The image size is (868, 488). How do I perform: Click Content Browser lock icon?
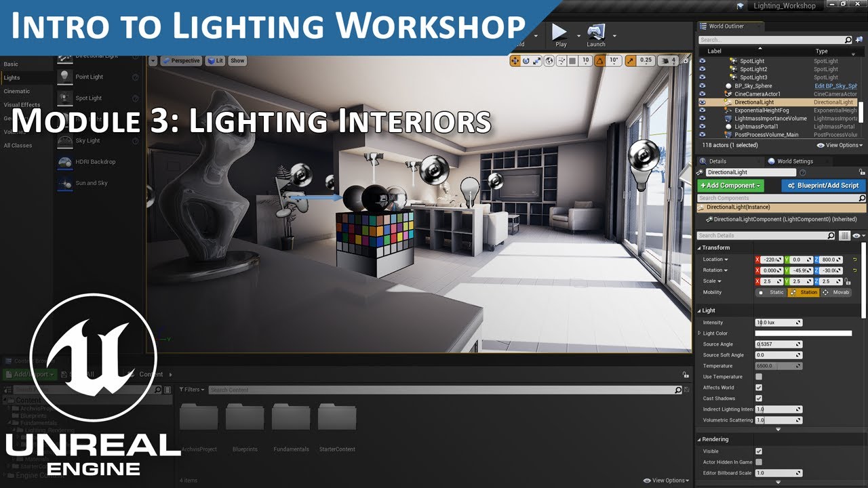(686, 374)
